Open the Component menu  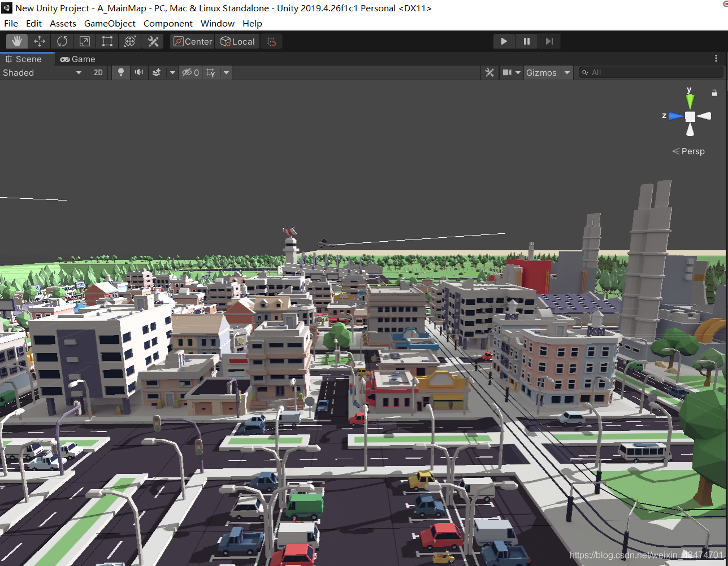[168, 23]
